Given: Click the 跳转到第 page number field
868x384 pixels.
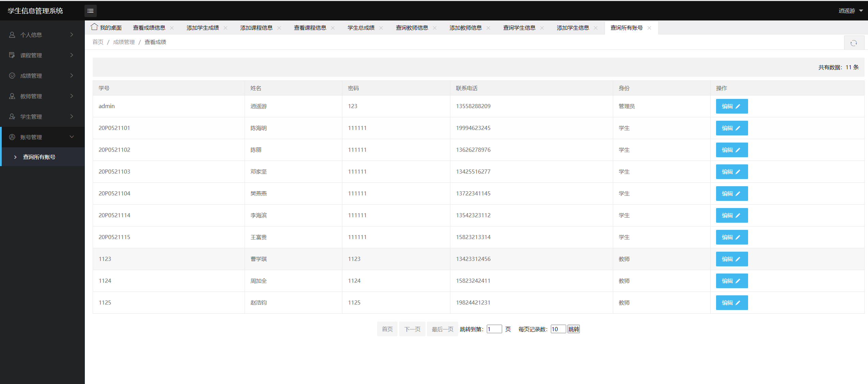Looking at the screenshot, I should click(494, 329).
